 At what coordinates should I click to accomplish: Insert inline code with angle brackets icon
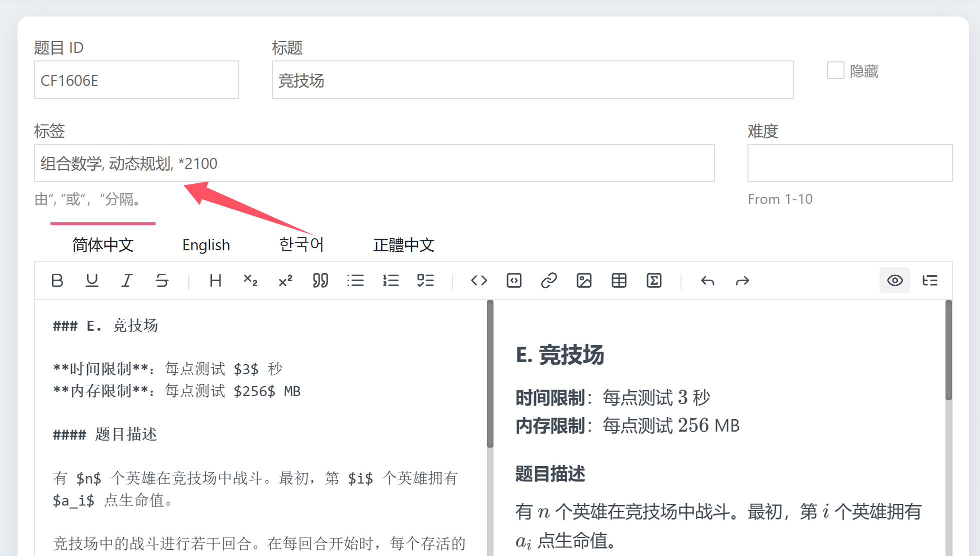pos(479,281)
